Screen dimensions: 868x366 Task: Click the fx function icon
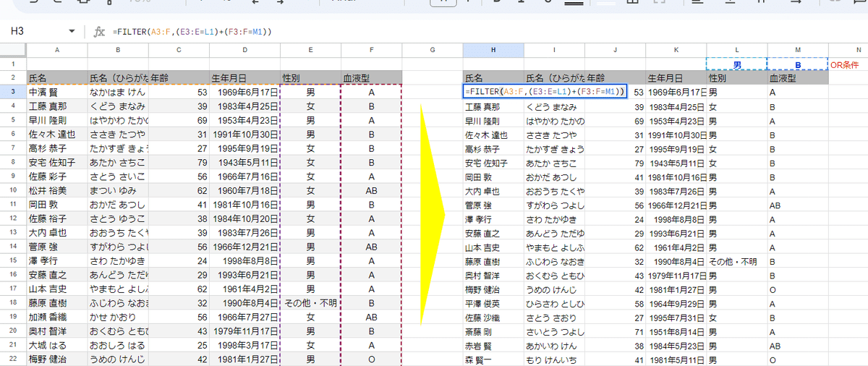pos(100,32)
